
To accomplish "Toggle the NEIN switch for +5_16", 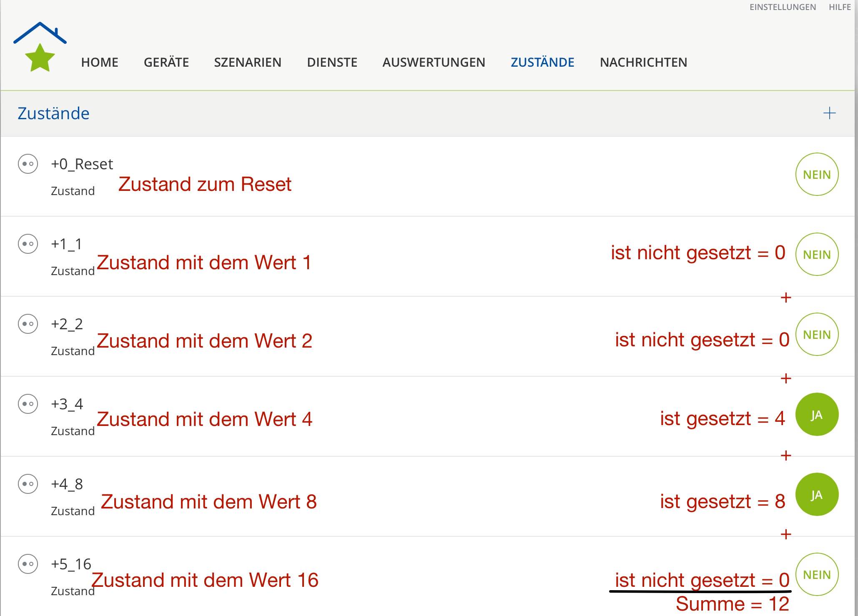I will tap(817, 574).
